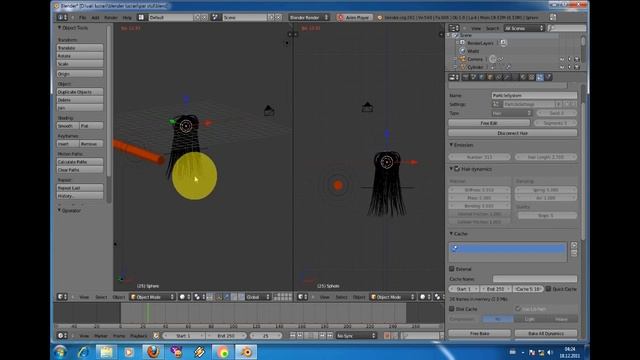Click the Info header editor type icon
The image size is (640, 360).
[62, 18]
